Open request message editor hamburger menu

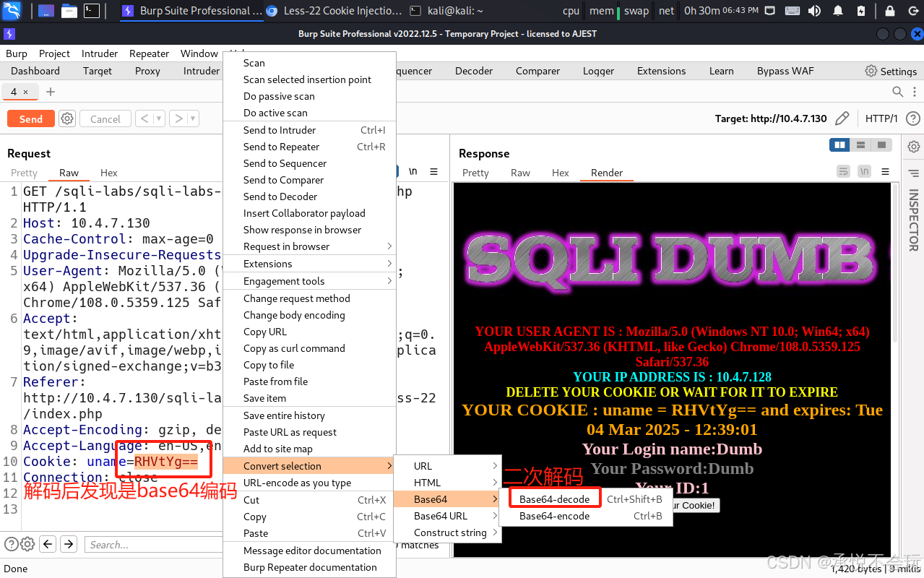coord(433,171)
